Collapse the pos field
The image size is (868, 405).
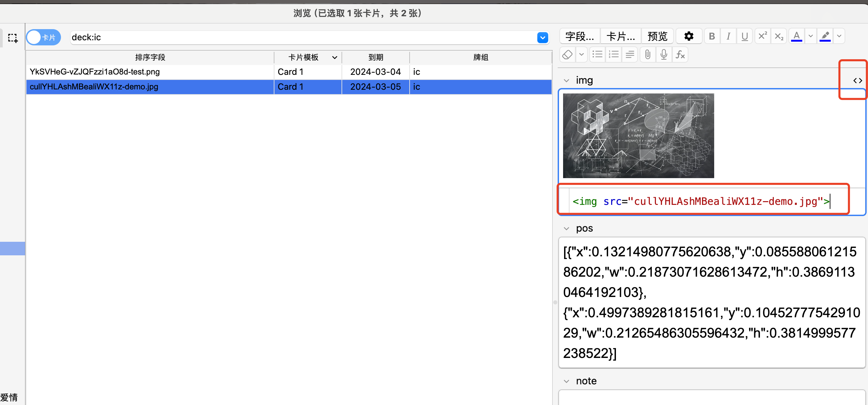pos(566,229)
